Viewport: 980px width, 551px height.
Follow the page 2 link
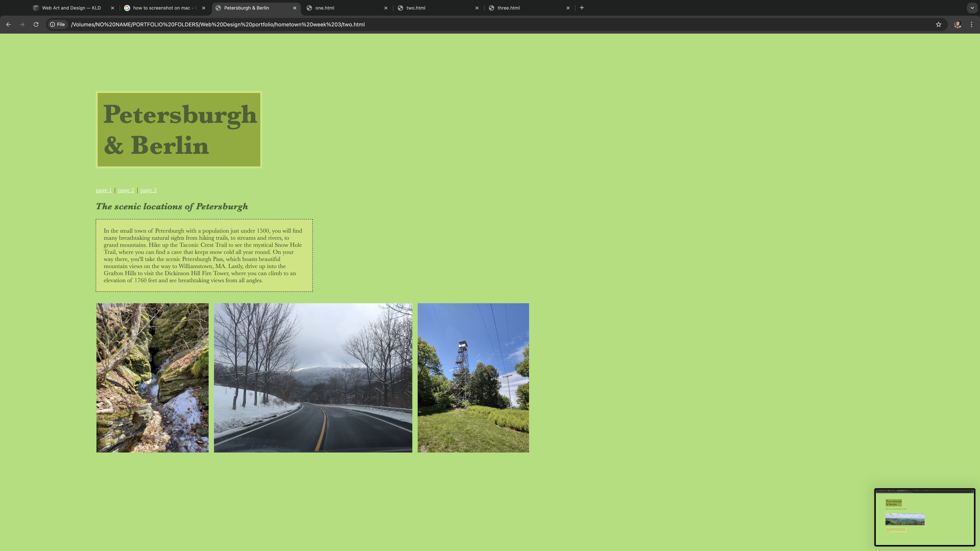126,190
